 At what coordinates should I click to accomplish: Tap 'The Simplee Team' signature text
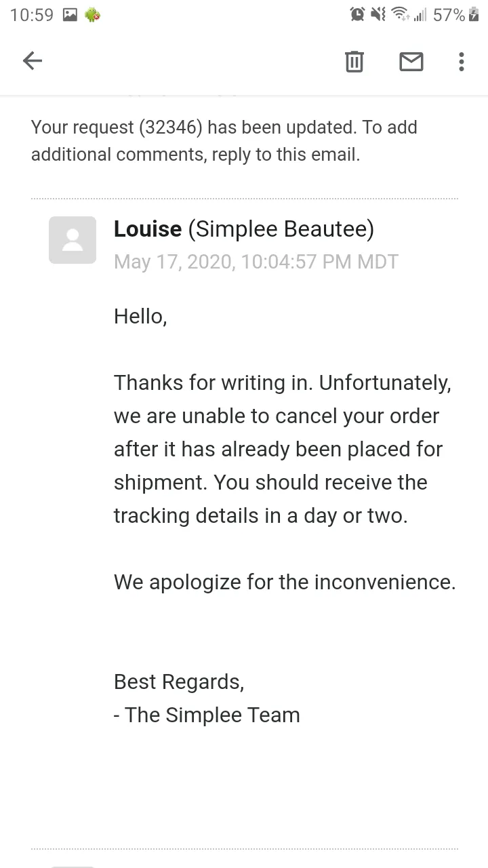[212, 715]
